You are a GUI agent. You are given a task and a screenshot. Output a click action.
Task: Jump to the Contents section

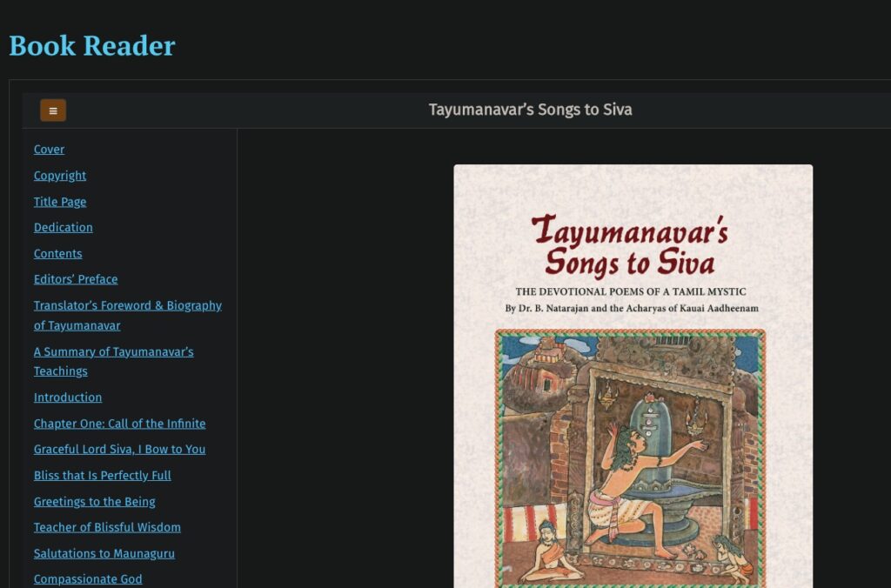click(x=57, y=254)
